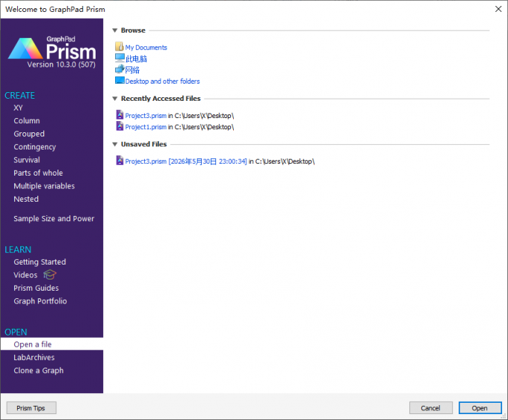The height and width of the screenshot is (420, 508).
Task: Open Prism Guides
Action: tap(37, 288)
